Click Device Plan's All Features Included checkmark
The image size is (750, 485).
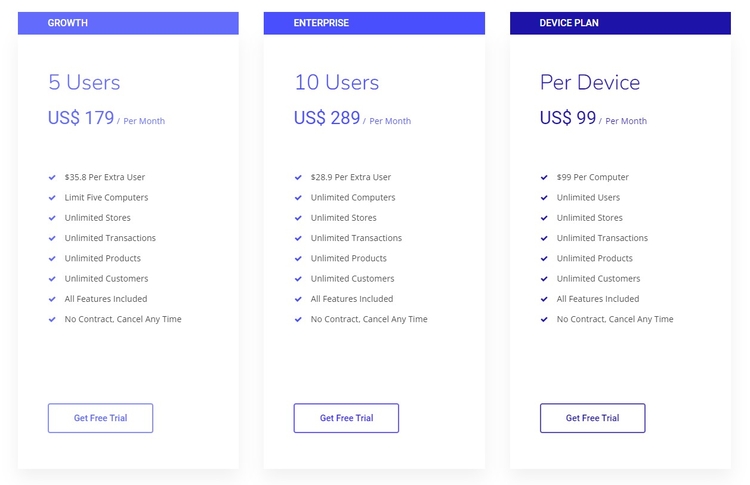tap(544, 299)
